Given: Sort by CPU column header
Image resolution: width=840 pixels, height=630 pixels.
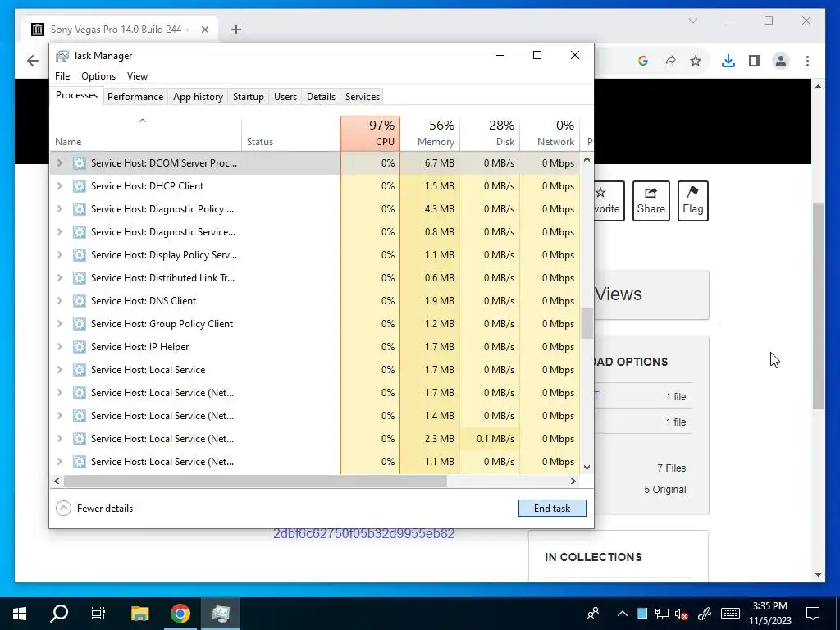Looking at the screenshot, I should pos(370,133).
